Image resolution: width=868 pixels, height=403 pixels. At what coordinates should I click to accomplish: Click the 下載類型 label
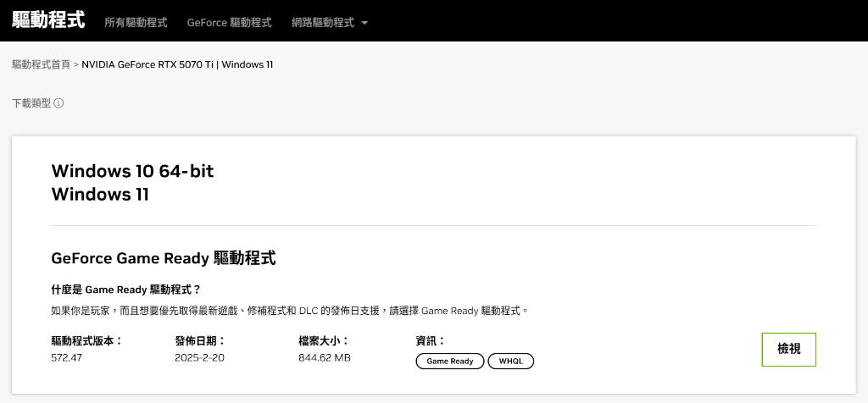[x=31, y=103]
